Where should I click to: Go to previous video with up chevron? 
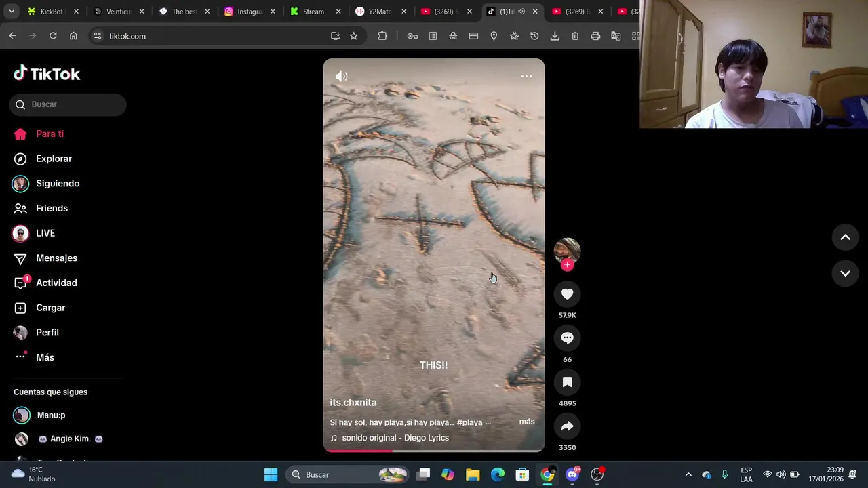pos(845,237)
